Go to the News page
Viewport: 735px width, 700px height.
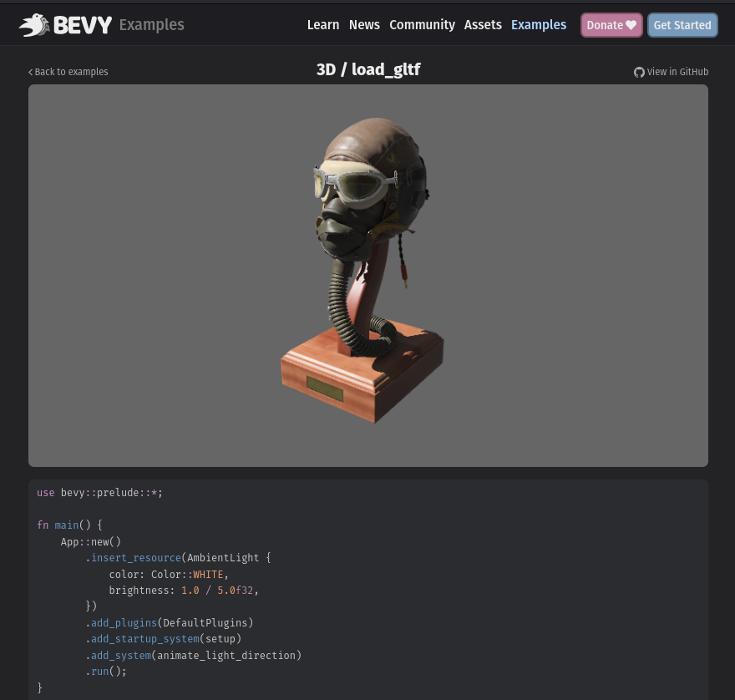(x=364, y=25)
